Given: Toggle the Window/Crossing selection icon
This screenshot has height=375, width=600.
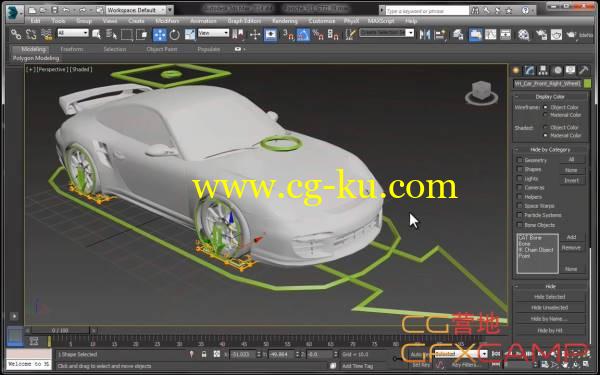Looking at the screenshot, I should [x=142, y=35].
